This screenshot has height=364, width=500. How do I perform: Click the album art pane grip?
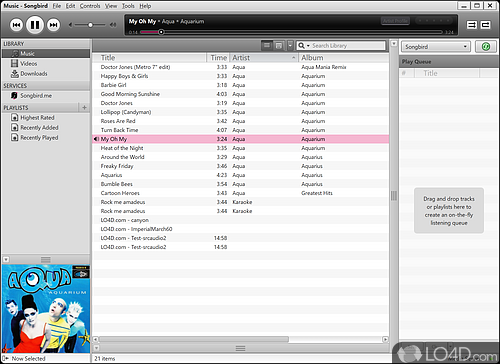[46, 259]
